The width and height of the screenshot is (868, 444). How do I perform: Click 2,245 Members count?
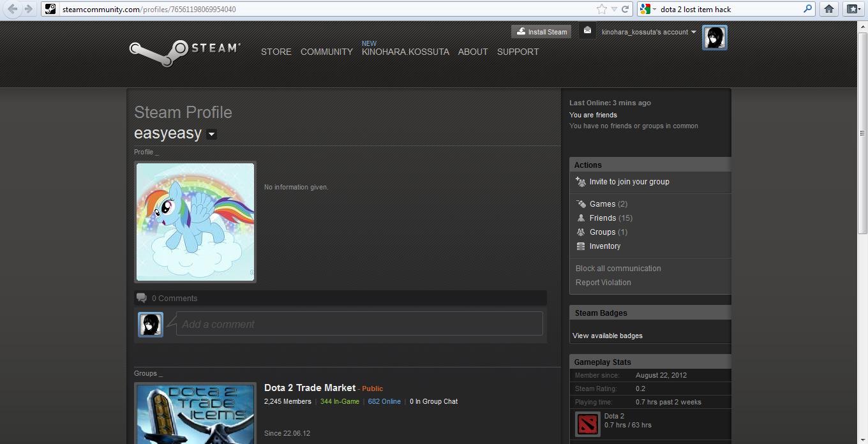[x=287, y=401]
